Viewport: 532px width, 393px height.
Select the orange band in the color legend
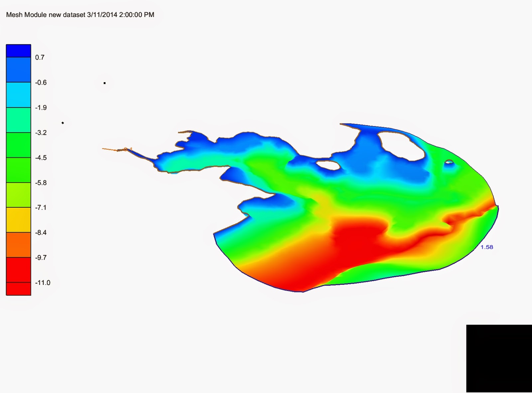point(18,245)
